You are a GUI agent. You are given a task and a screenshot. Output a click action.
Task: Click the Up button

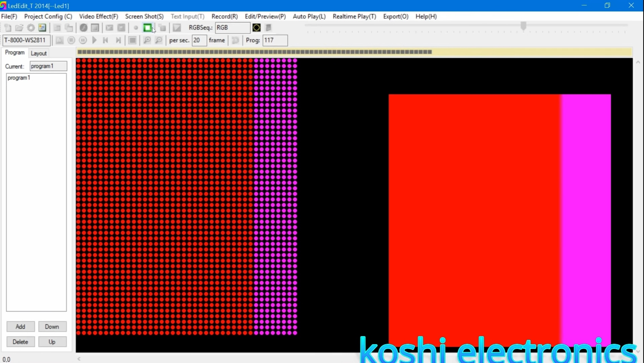tap(52, 342)
